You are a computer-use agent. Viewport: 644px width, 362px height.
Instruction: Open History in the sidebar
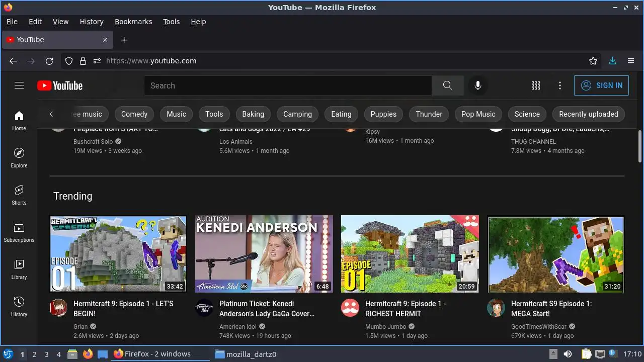[19, 307]
